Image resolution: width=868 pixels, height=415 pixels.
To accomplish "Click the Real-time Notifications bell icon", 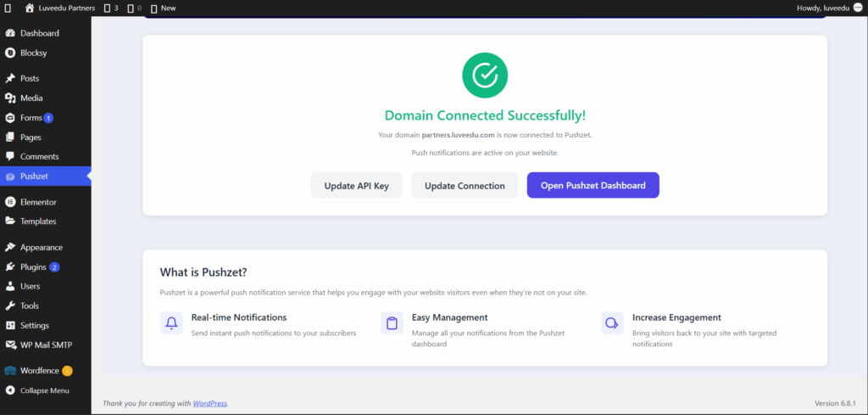I will click(171, 323).
